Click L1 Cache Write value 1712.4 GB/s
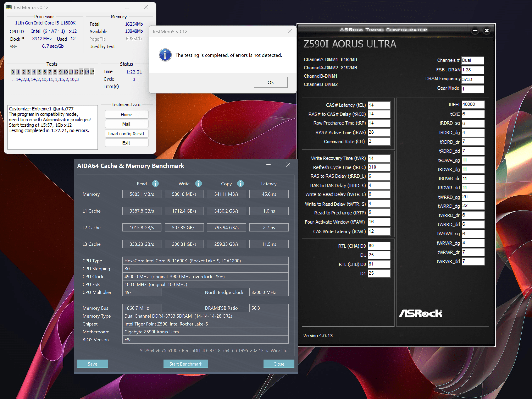The width and height of the screenshot is (532, 399). (x=184, y=211)
